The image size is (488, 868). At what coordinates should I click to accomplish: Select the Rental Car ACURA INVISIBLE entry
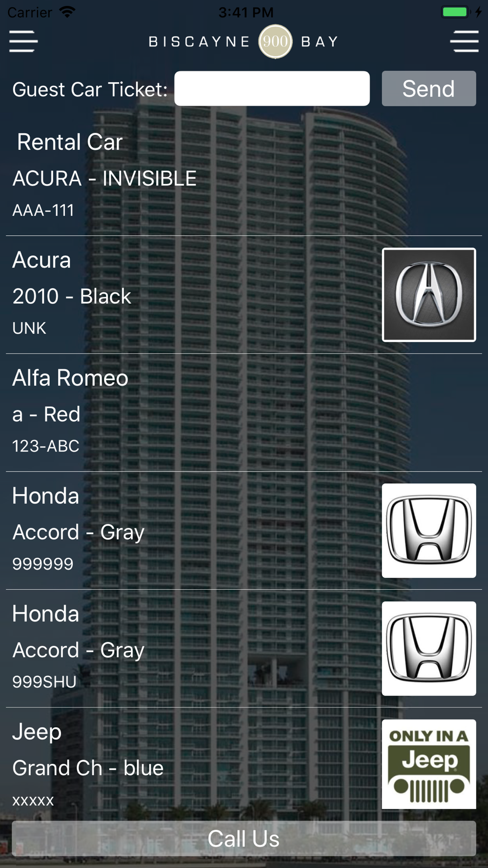(244, 177)
